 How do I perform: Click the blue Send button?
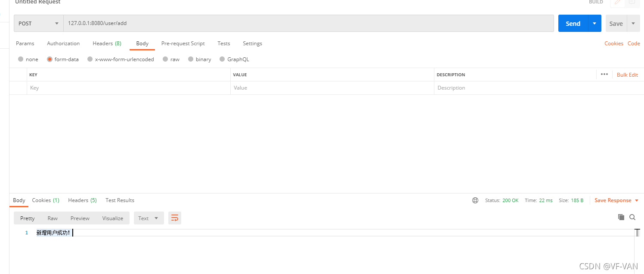[573, 23]
